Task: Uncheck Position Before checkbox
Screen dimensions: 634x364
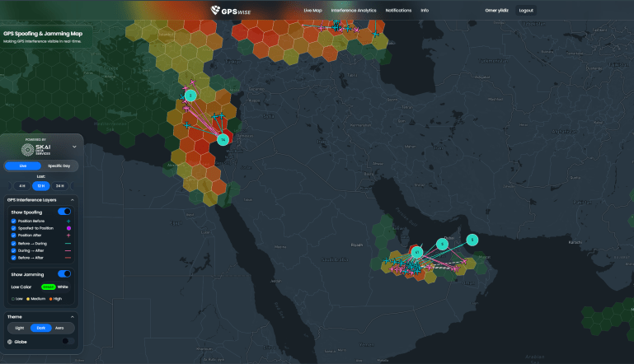Action: 14,221
